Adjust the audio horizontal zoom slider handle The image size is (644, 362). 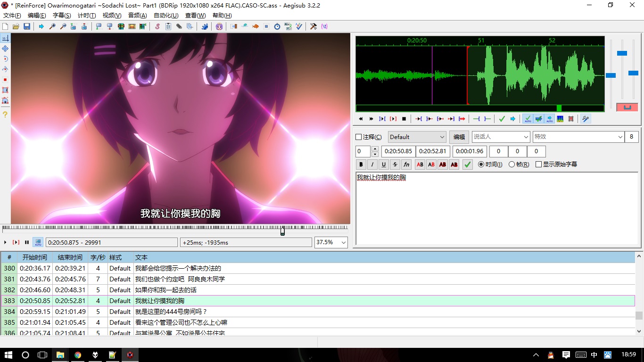[611, 75]
